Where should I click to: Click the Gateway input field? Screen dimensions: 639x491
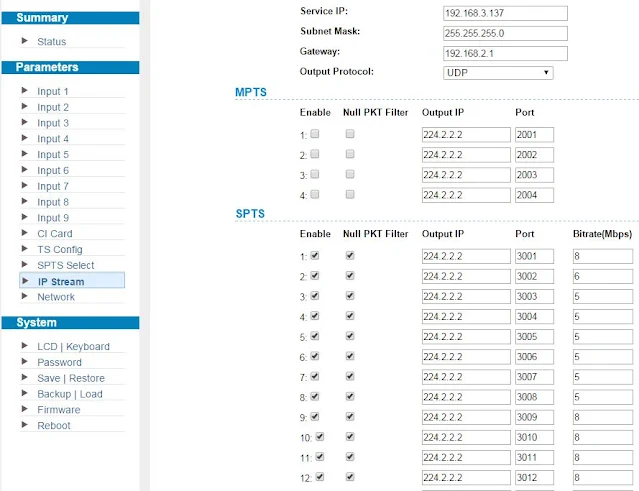tap(505, 53)
